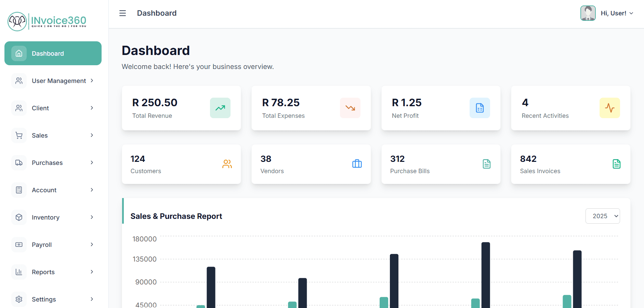Select the Inventory menu label
The height and width of the screenshot is (308, 644).
tap(45, 217)
